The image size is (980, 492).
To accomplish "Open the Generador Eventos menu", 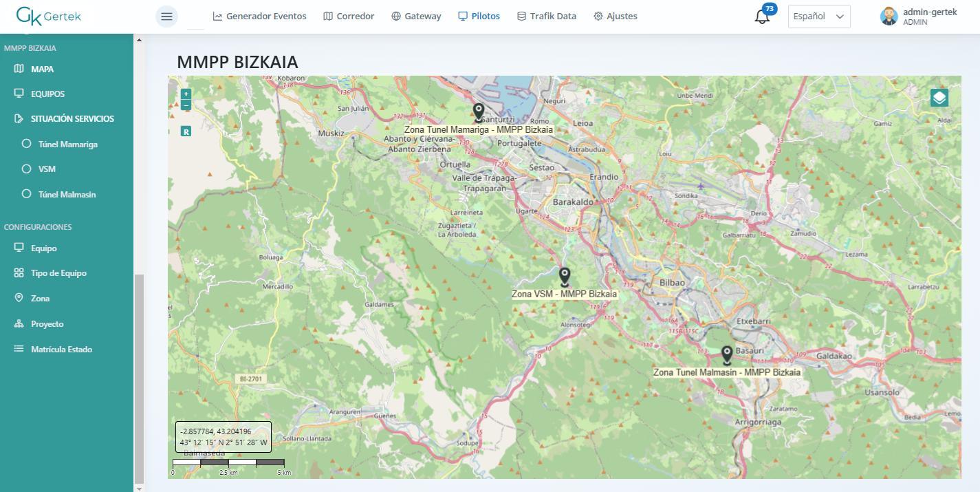I will pyautogui.click(x=259, y=16).
